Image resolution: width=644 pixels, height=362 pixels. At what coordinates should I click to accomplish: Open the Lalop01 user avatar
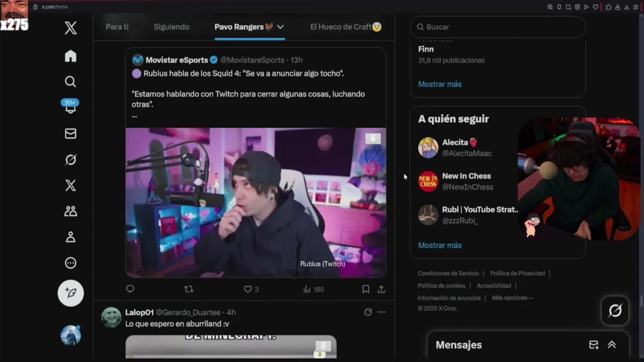[x=111, y=318]
